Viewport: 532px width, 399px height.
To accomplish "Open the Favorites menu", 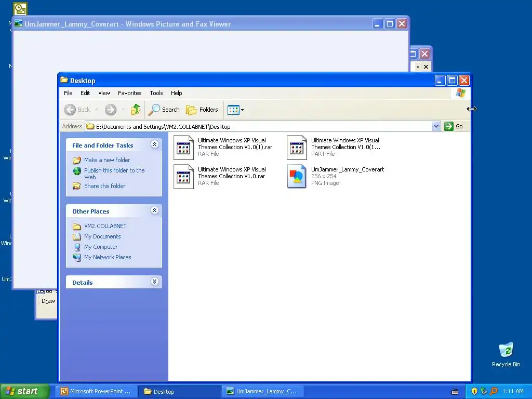I will [129, 93].
